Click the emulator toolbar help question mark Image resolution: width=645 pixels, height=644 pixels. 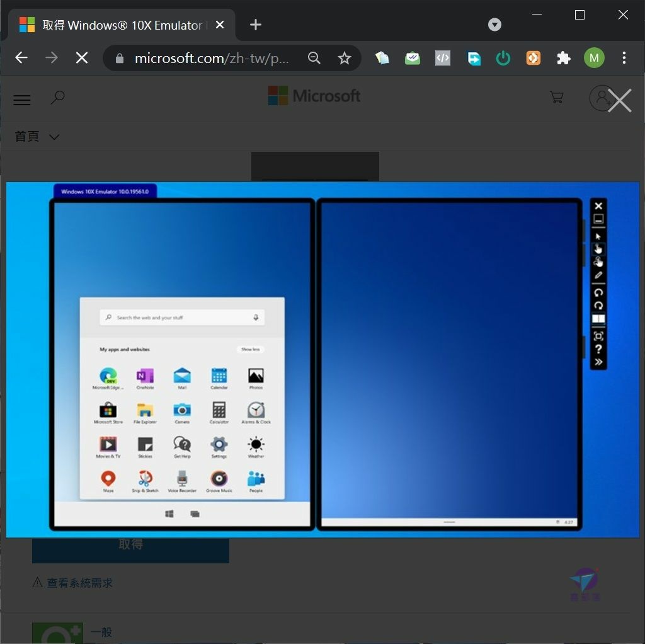(x=598, y=349)
